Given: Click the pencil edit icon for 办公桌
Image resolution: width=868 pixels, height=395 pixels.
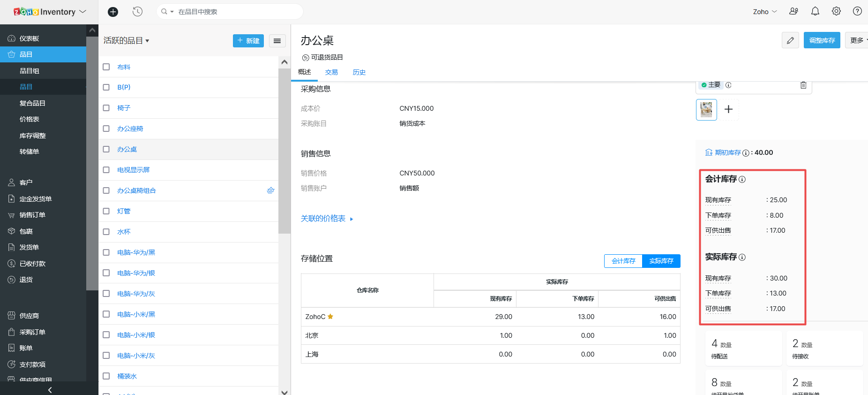Looking at the screenshot, I should click(x=790, y=40).
